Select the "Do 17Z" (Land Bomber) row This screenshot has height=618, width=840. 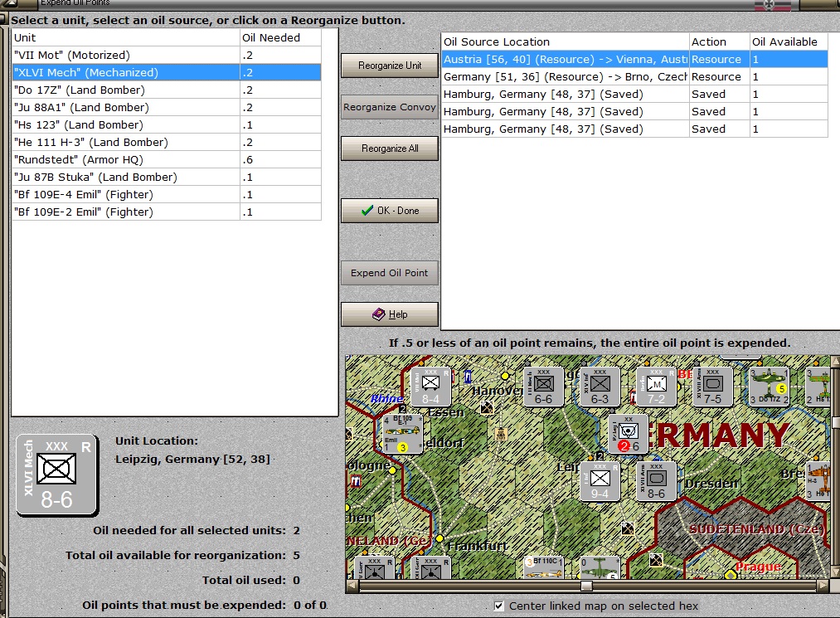click(167, 90)
